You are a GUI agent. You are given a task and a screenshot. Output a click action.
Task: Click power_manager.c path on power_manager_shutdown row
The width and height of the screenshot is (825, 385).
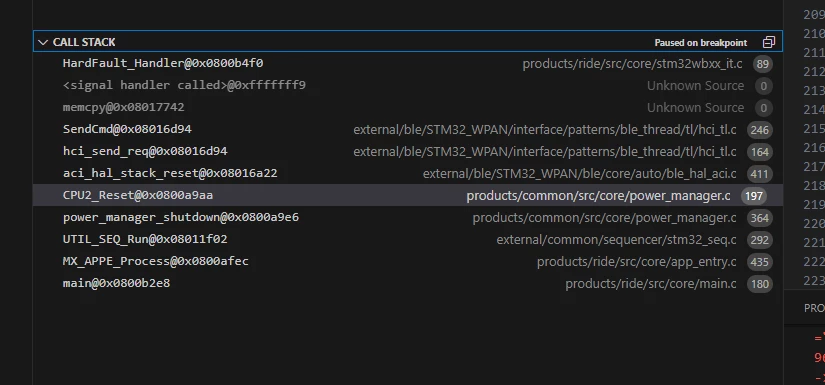tap(604, 218)
